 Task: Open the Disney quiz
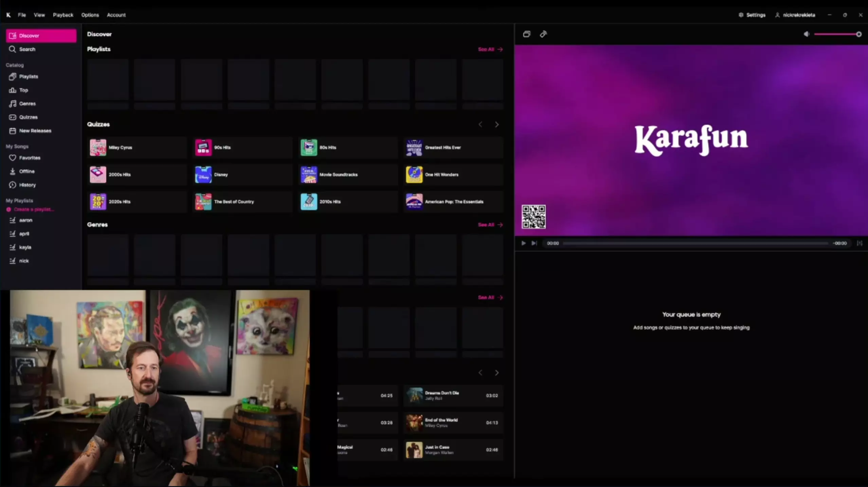coord(243,175)
